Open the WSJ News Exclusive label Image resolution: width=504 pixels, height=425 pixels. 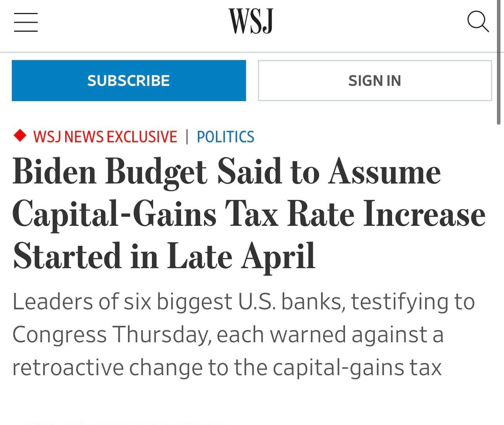point(105,136)
